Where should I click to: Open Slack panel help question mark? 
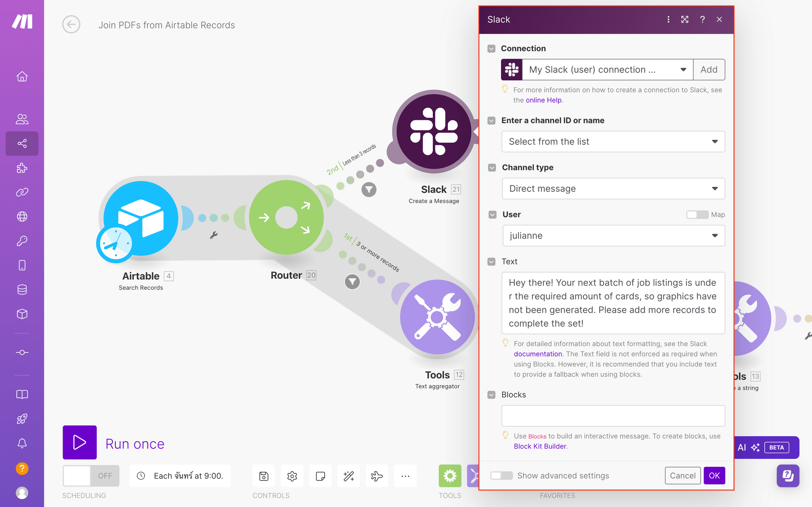[x=702, y=19]
